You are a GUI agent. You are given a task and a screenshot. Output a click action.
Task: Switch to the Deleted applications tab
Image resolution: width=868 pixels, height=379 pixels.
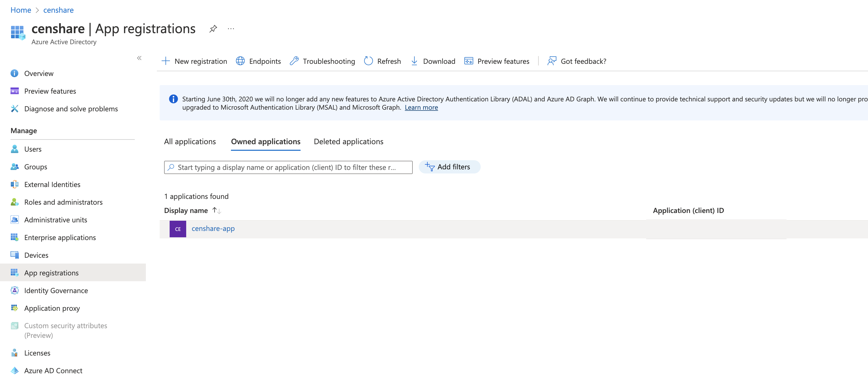point(348,141)
